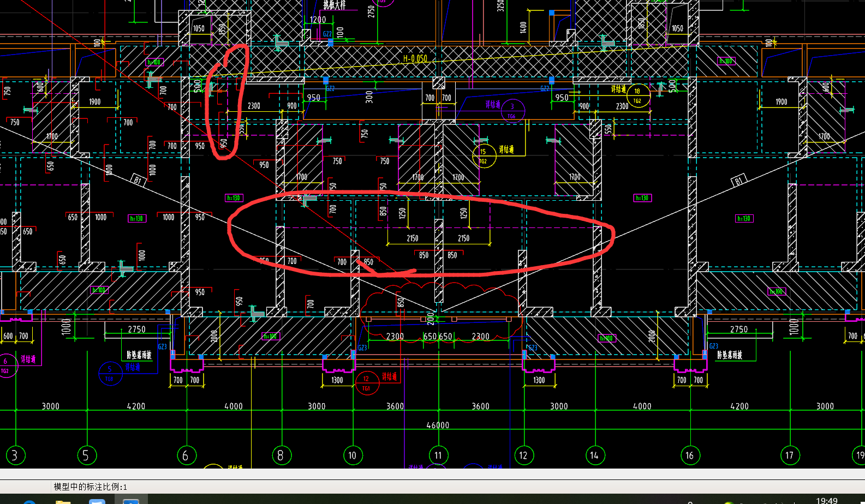Click the right B1 slab label
The image size is (865, 504).
pyautogui.click(x=739, y=181)
